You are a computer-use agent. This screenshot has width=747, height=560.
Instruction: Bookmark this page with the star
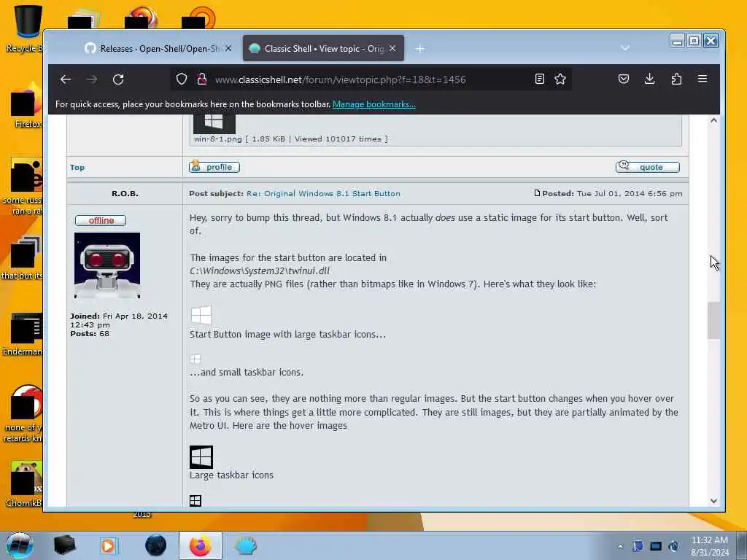click(560, 79)
